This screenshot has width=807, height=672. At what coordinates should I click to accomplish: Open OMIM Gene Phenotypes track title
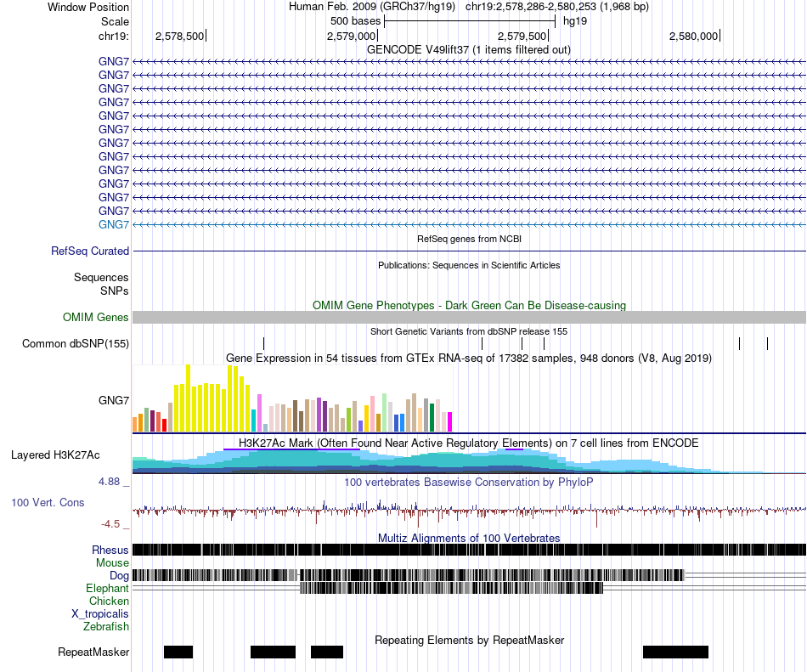point(469,305)
